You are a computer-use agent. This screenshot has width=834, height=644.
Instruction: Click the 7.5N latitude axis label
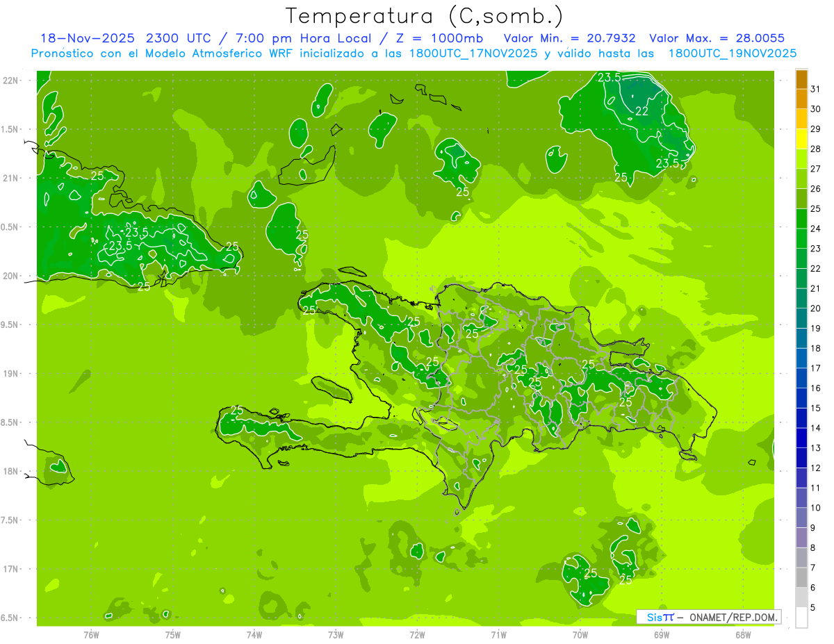pos(10,520)
